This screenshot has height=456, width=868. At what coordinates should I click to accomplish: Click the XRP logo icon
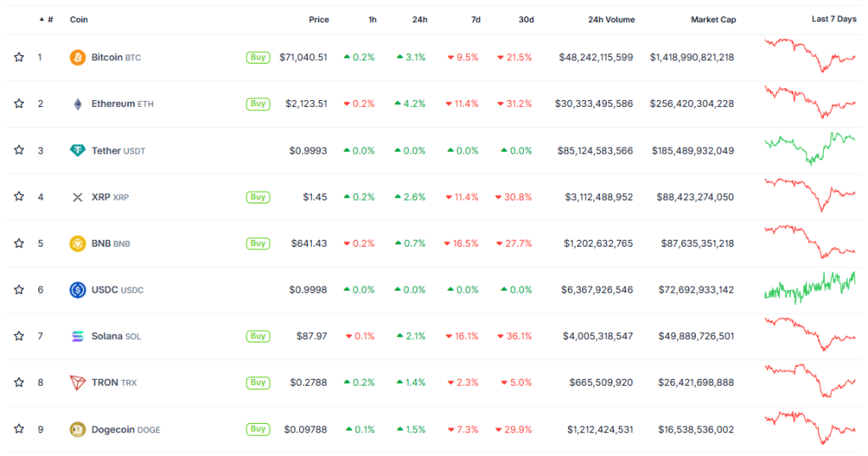click(x=77, y=197)
